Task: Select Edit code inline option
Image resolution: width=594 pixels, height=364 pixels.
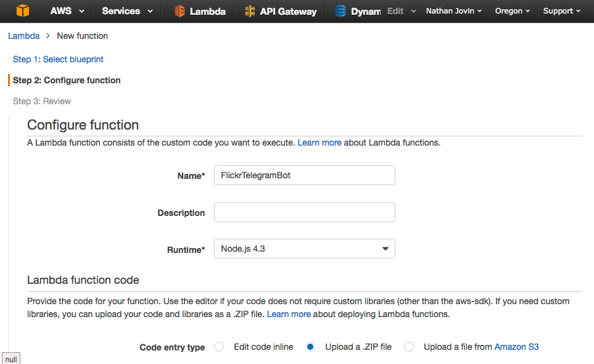Action: tap(219, 347)
